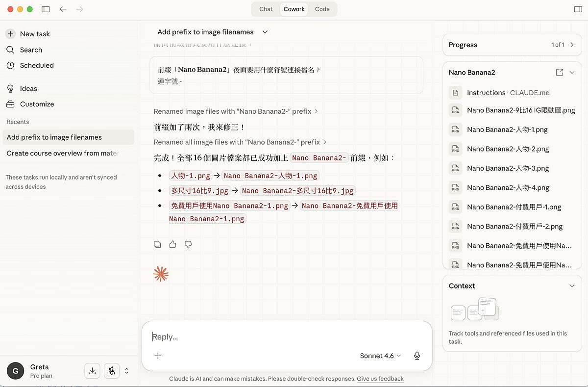Click the bug report icon in sidebar footer
Image resolution: width=588 pixels, height=387 pixels.
(112, 371)
